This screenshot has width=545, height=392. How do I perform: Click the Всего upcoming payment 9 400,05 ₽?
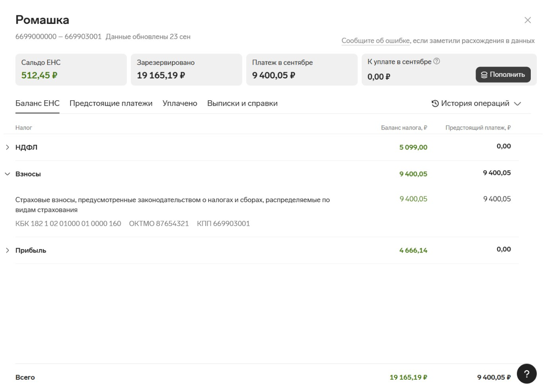coord(494,377)
